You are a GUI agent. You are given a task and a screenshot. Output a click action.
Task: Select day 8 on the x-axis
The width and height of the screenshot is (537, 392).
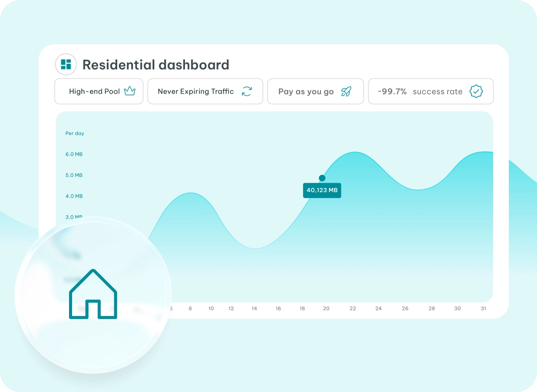190,308
